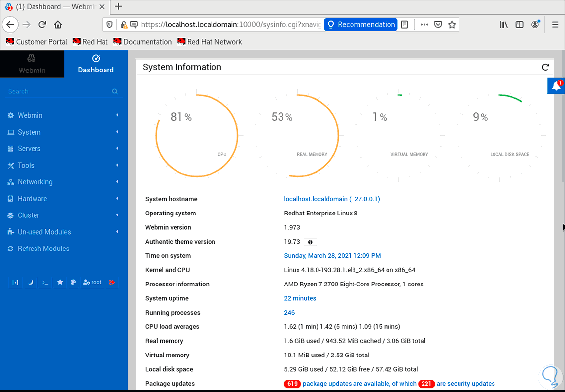This screenshot has width=565, height=392.
Task: Click the search magnifier in sidebar
Action: [115, 92]
